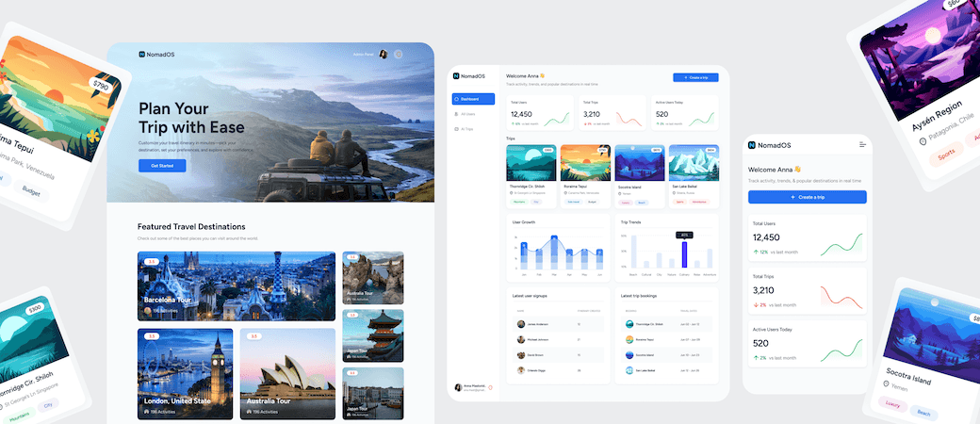The image size is (980, 424).
Task: Click the Total Trips card in the desktop dashboard
Action: point(612,113)
